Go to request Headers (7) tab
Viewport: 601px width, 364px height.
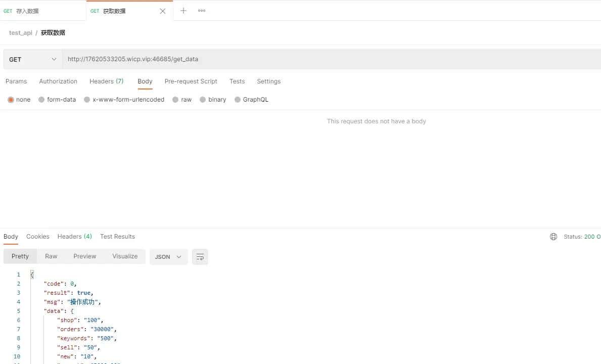pos(106,81)
